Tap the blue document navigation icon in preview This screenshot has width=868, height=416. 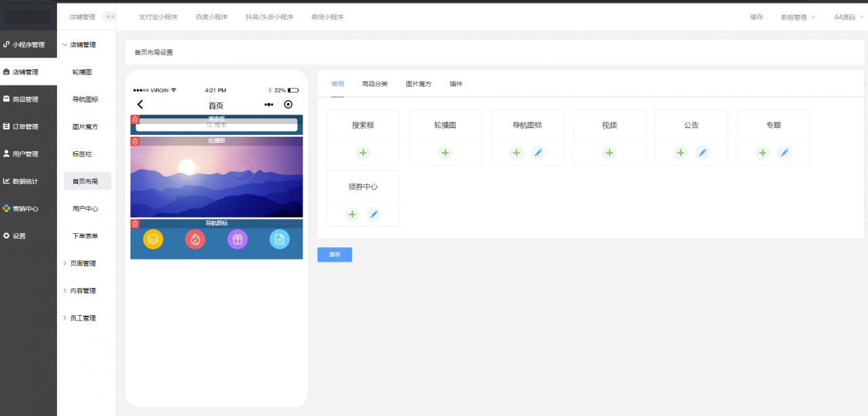(x=279, y=239)
